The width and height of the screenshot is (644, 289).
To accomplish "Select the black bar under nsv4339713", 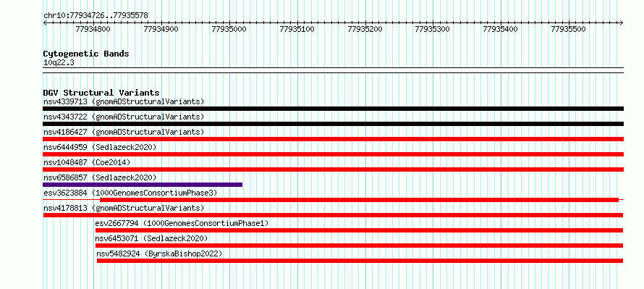I will click(x=333, y=109).
